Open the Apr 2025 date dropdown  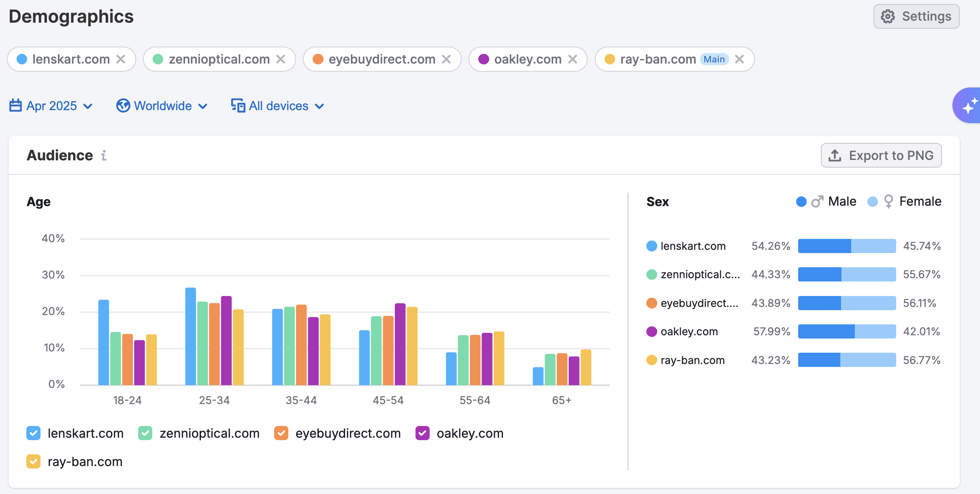tap(51, 106)
